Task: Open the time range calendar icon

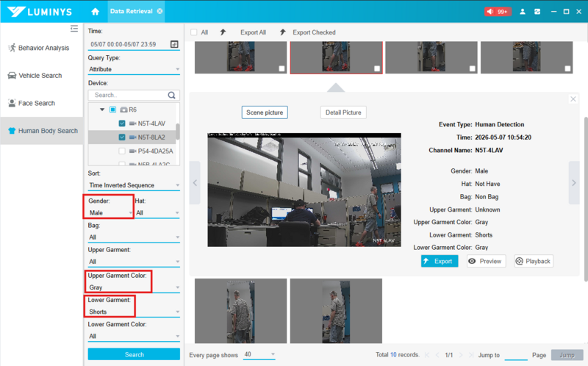Action: pos(174,44)
